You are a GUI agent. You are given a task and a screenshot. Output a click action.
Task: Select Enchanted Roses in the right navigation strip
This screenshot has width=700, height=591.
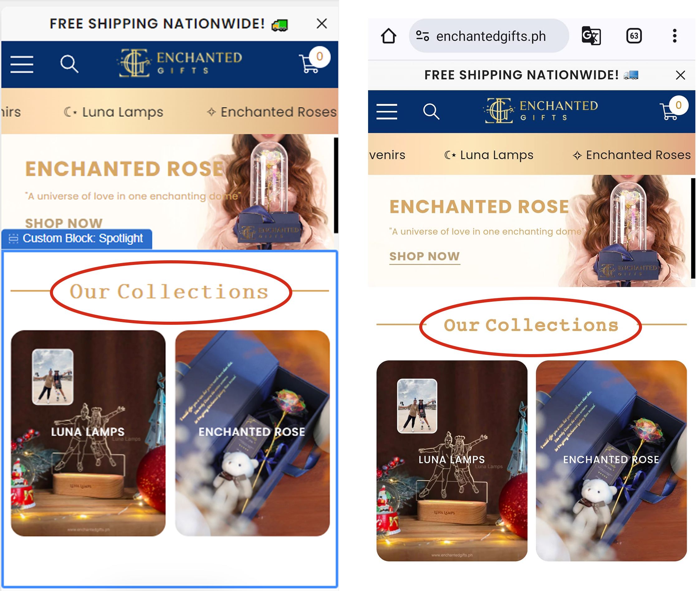tap(631, 155)
